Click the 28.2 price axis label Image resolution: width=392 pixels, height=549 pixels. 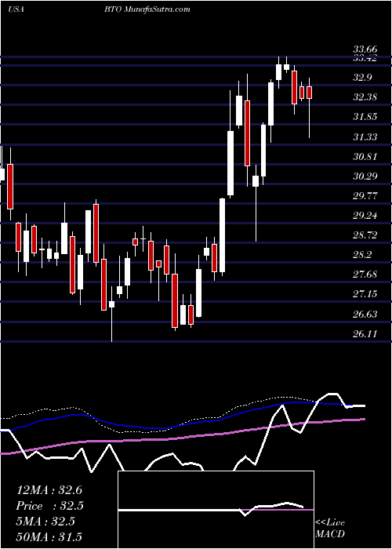pos(362,255)
